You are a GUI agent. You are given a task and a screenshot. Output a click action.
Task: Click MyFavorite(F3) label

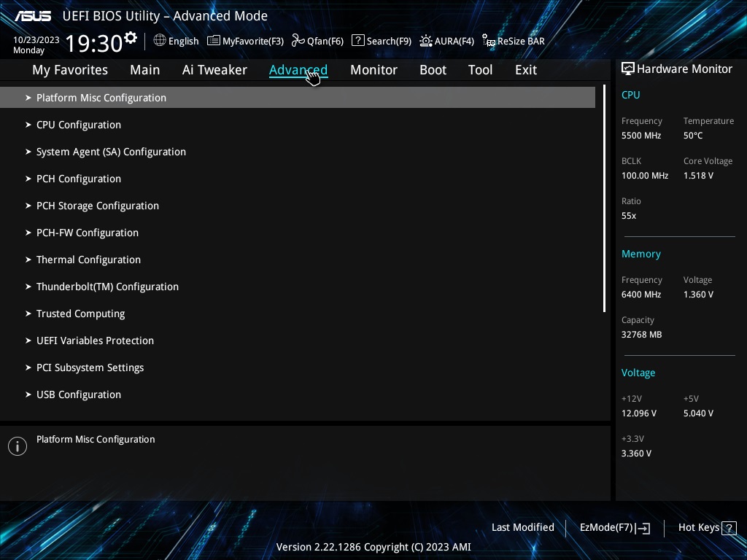(x=253, y=42)
